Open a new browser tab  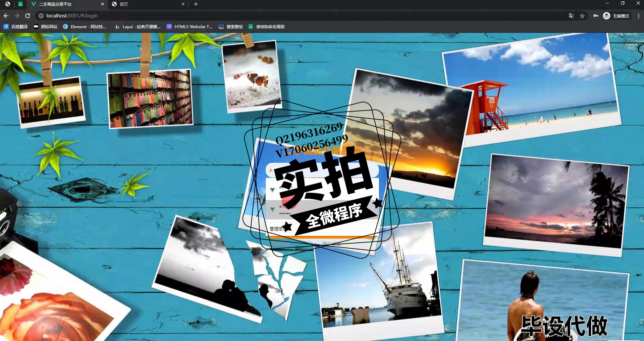pyautogui.click(x=196, y=4)
